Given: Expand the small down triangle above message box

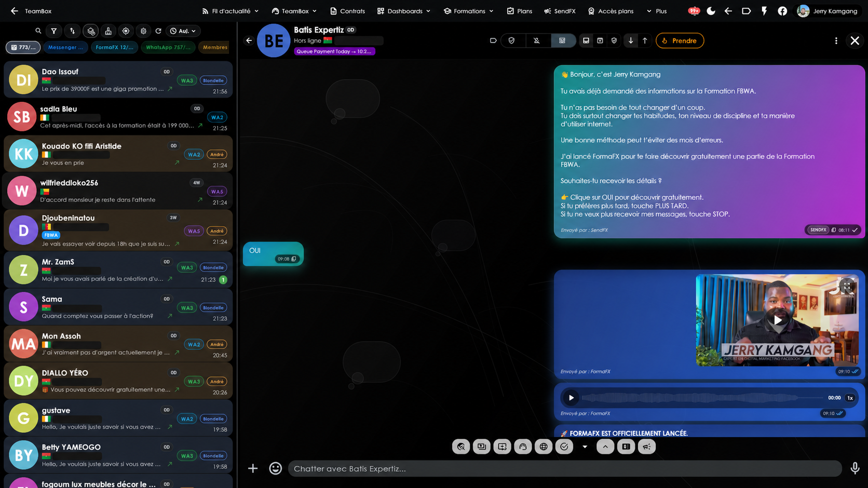Looking at the screenshot, I should coord(585,446).
